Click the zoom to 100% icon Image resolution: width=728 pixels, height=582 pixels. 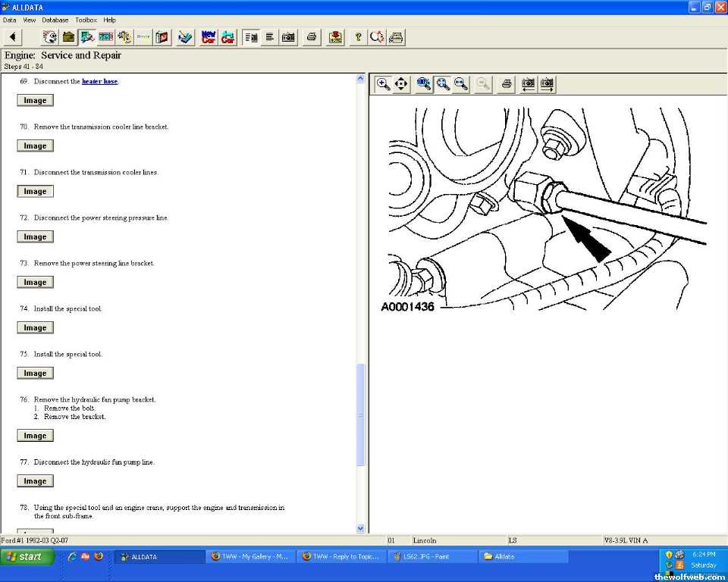(x=424, y=84)
